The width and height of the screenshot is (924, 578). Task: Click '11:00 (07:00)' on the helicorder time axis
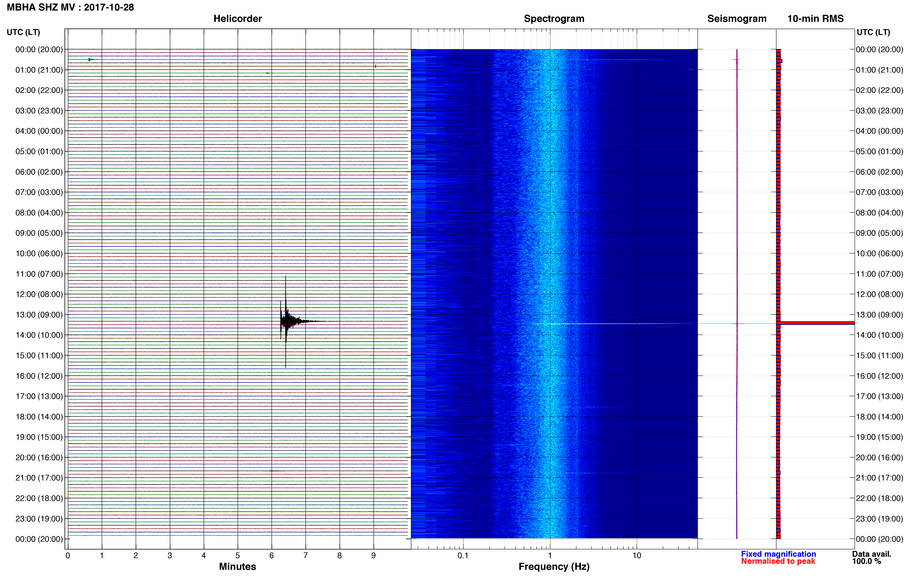[39, 274]
